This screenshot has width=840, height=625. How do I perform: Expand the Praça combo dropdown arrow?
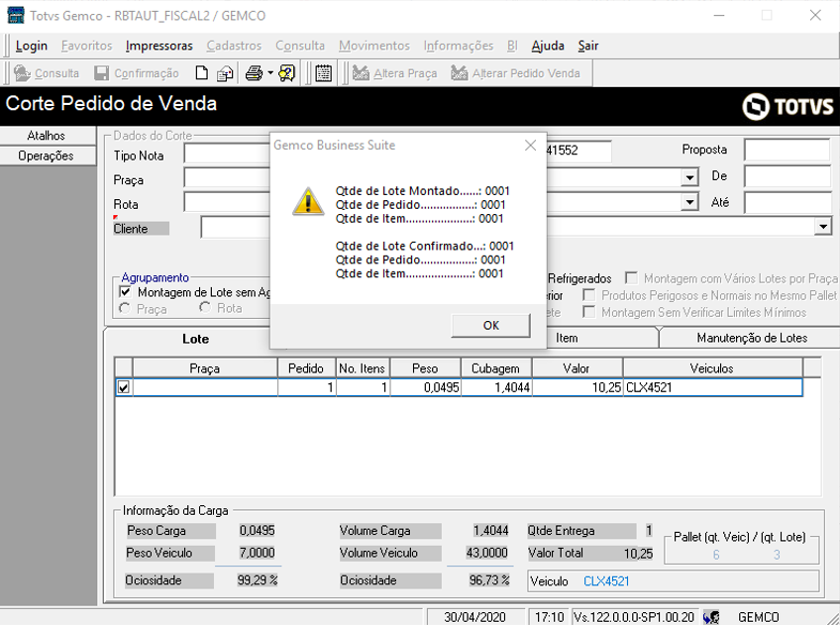pos(690,177)
